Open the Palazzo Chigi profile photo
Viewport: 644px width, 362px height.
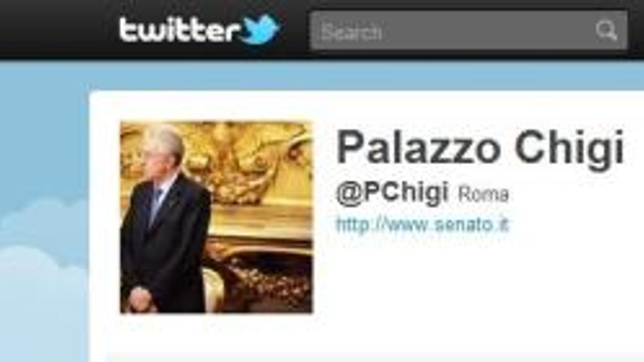point(216,217)
